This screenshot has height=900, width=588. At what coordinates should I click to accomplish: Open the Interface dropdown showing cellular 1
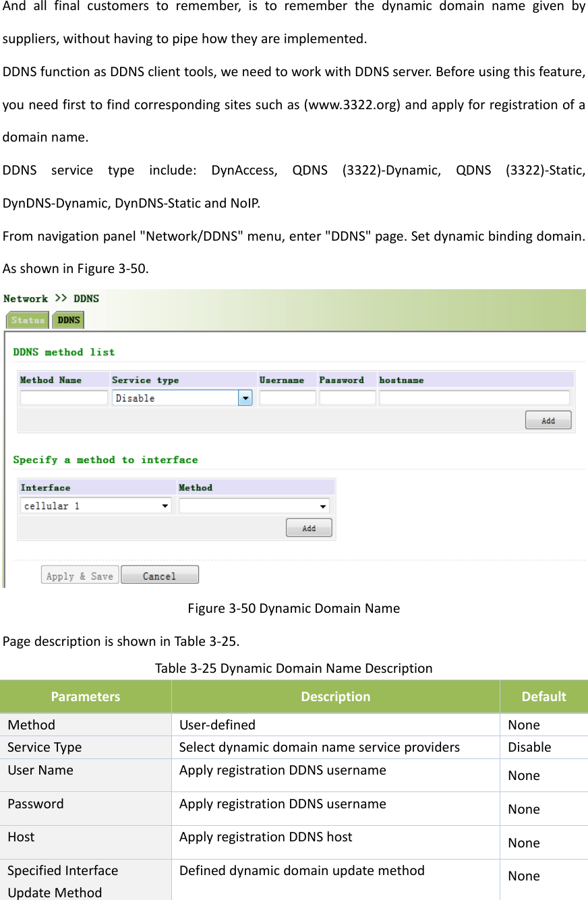(96, 506)
